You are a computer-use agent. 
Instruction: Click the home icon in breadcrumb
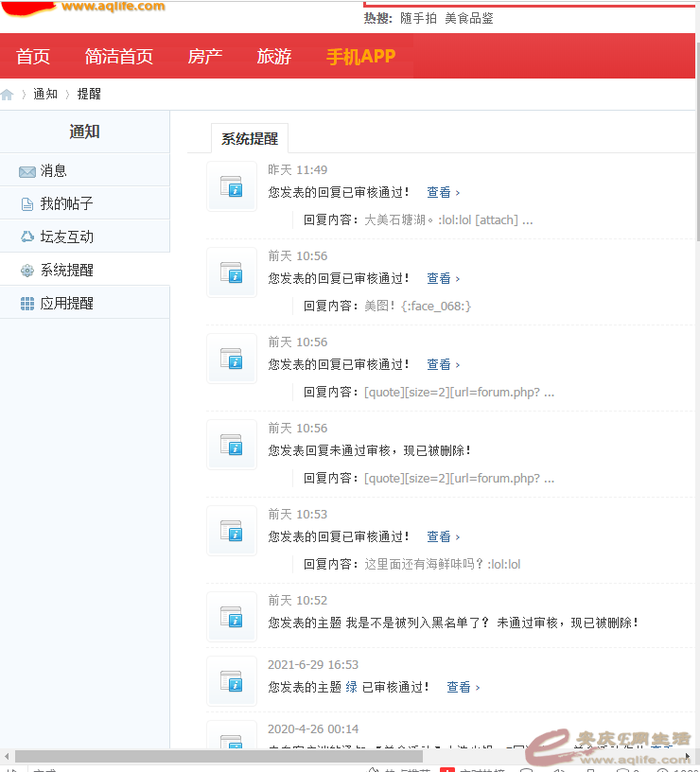click(8, 95)
